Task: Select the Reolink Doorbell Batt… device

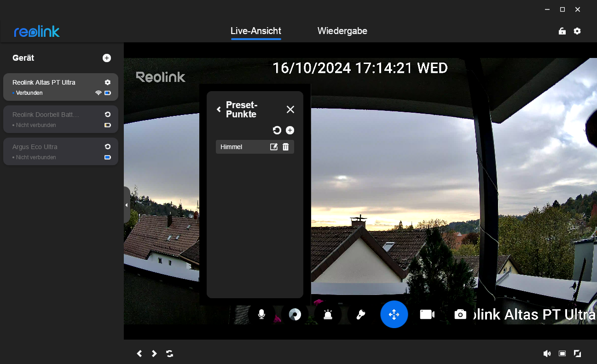Action: point(61,119)
